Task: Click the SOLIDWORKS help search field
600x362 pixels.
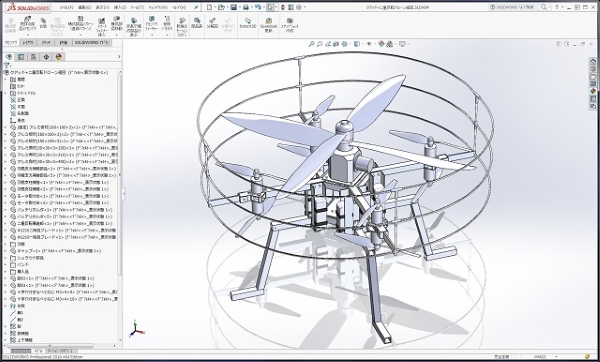Action: click(519, 7)
